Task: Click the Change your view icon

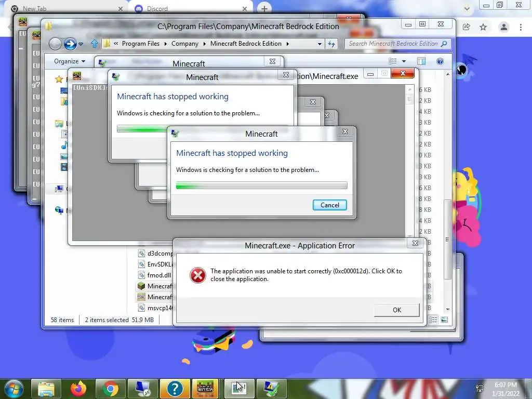Action: click(x=393, y=61)
